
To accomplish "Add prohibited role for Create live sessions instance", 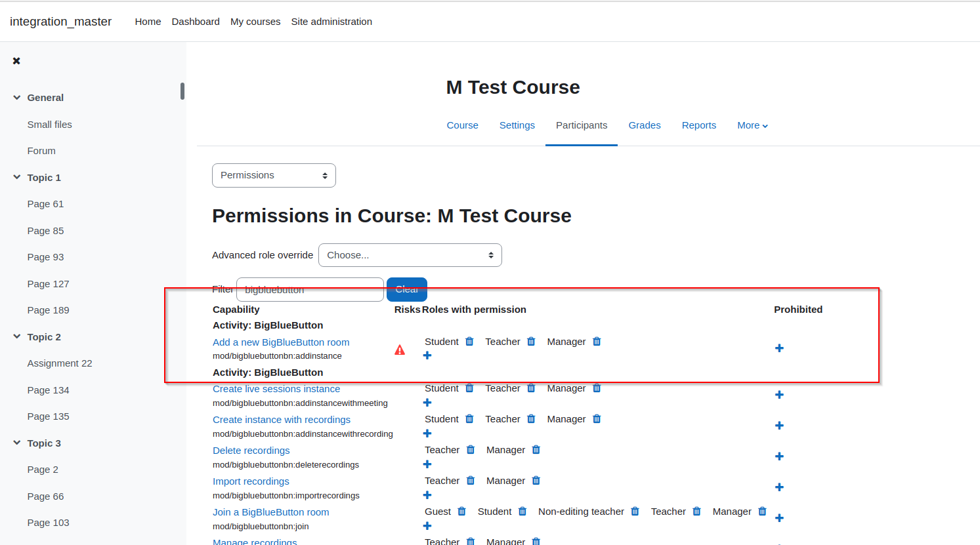I will (779, 395).
